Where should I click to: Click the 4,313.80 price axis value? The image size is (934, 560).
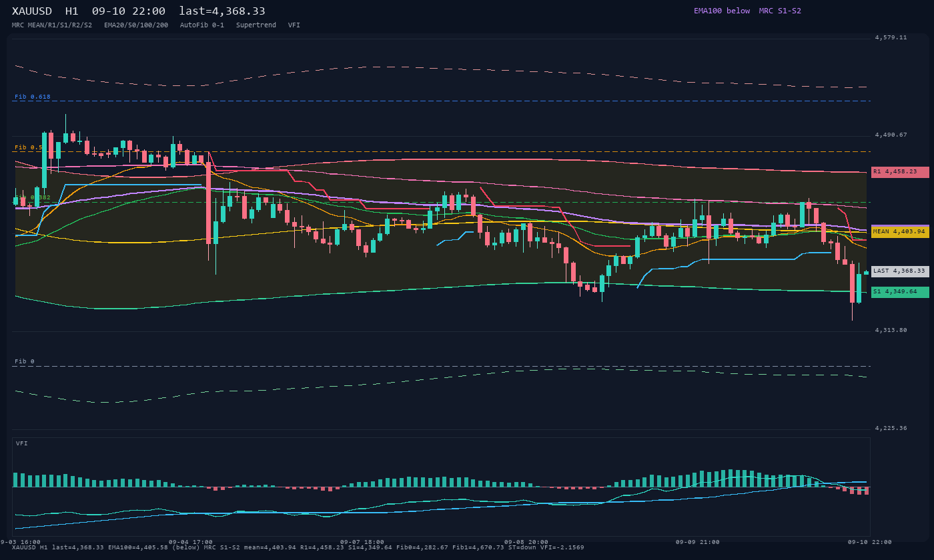(891, 331)
